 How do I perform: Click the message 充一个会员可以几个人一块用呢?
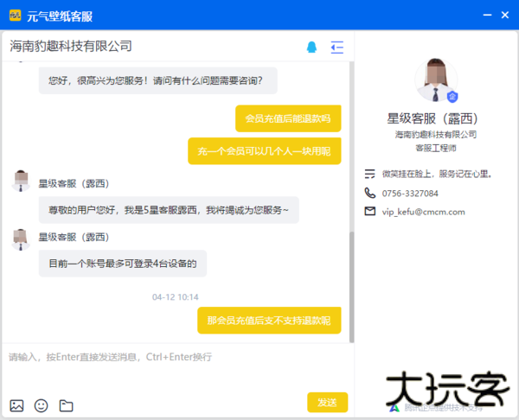(x=264, y=151)
